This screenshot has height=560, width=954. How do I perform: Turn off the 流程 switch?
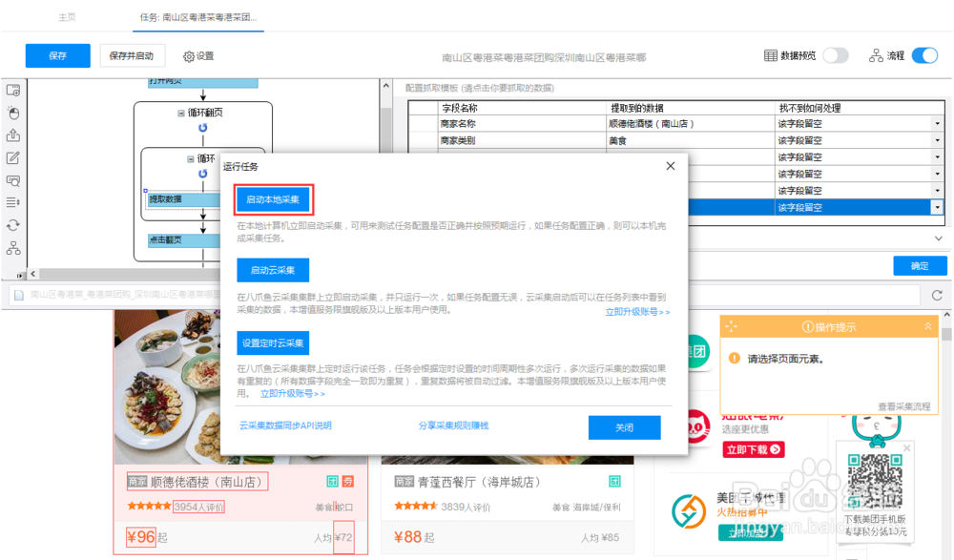coord(924,55)
